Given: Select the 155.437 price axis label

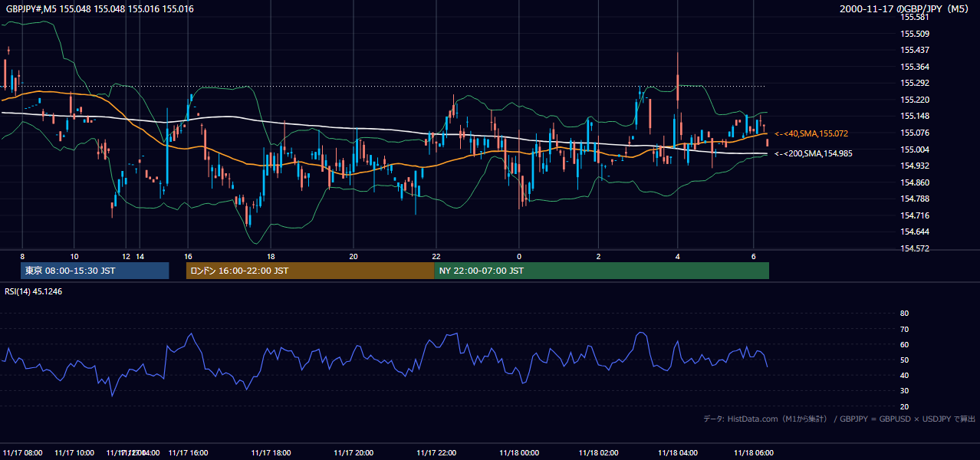Looking at the screenshot, I should 915,50.
